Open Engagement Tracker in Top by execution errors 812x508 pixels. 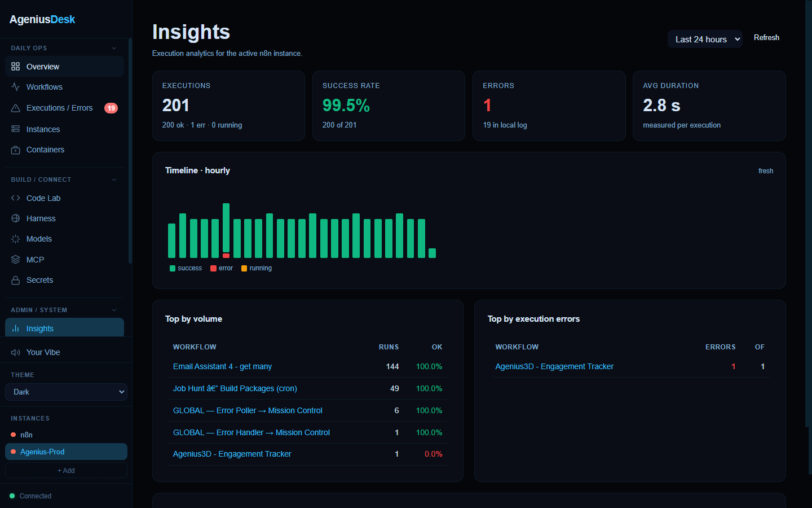tap(554, 366)
